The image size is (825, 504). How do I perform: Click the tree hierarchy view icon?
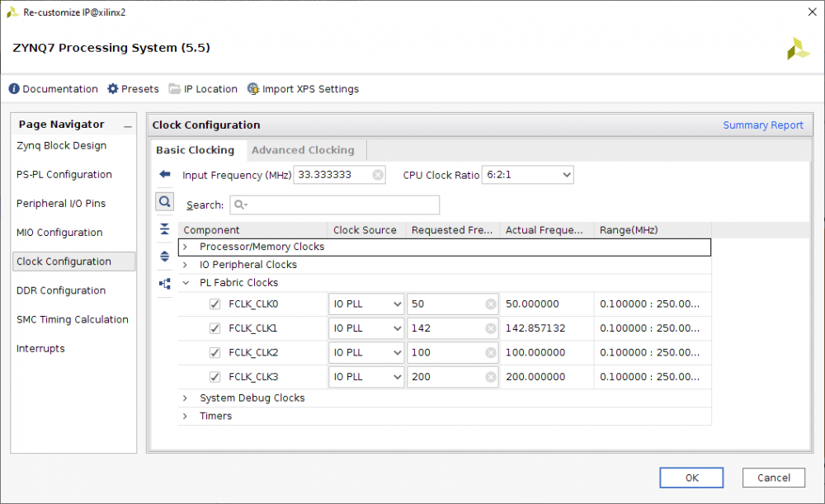point(165,284)
